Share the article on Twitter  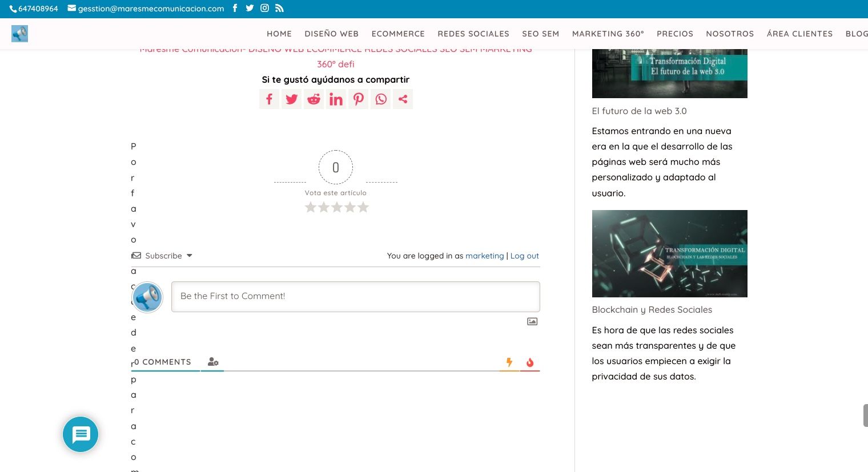(x=291, y=99)
